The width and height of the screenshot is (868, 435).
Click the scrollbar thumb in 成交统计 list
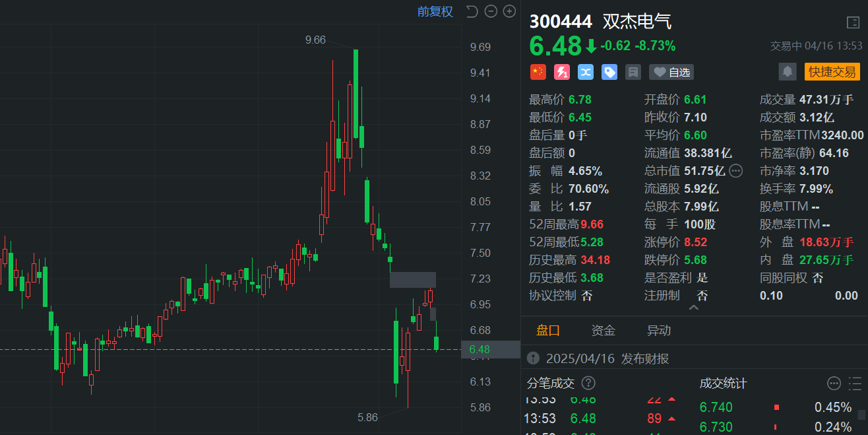point(861,415)
